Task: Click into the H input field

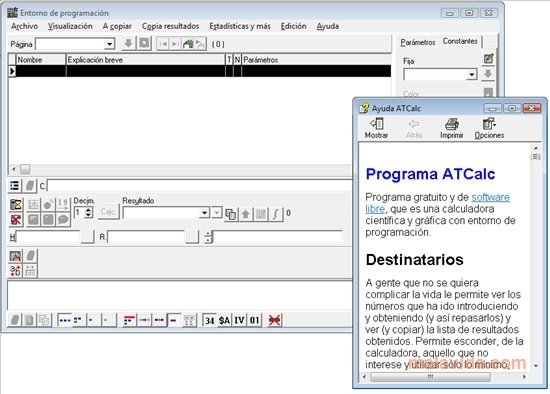Action: [48, 237]
